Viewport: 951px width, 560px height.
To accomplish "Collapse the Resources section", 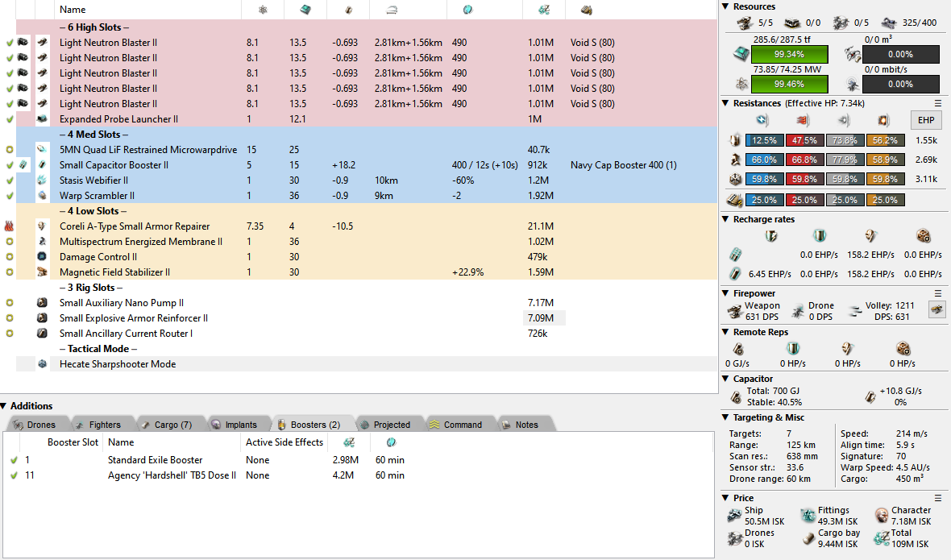I will 725,6.
